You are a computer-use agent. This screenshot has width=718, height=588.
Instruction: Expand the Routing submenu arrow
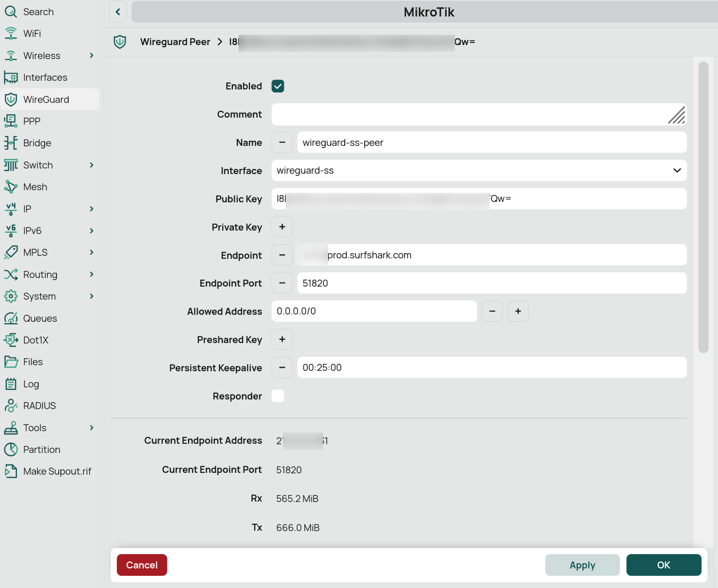tap(92, 274)
